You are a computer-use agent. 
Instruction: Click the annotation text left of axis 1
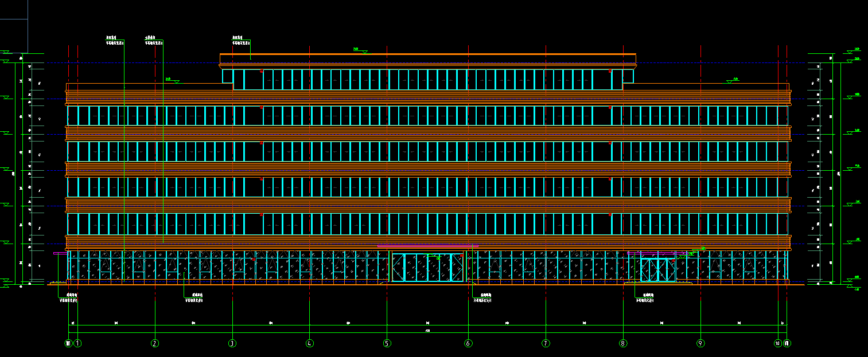coord(69,297)
